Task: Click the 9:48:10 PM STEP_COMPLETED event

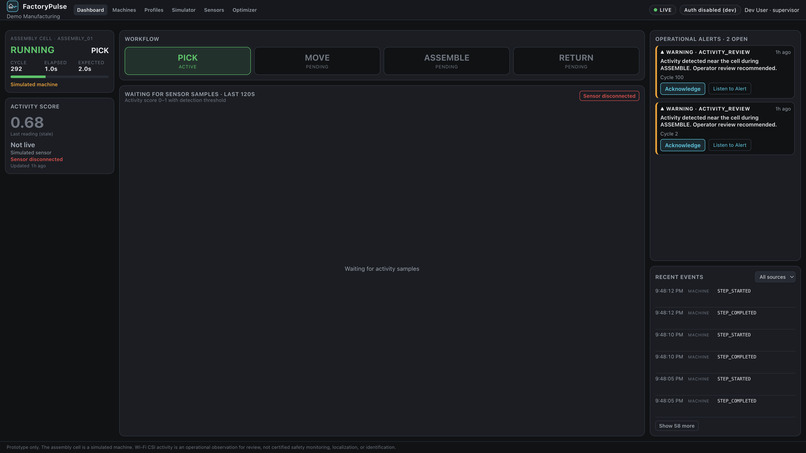Action: pos(725,357)
